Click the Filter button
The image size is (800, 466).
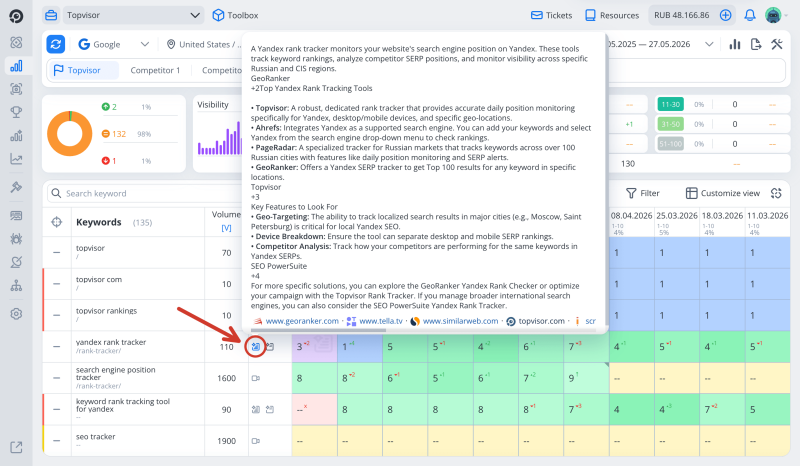(642, 193)
